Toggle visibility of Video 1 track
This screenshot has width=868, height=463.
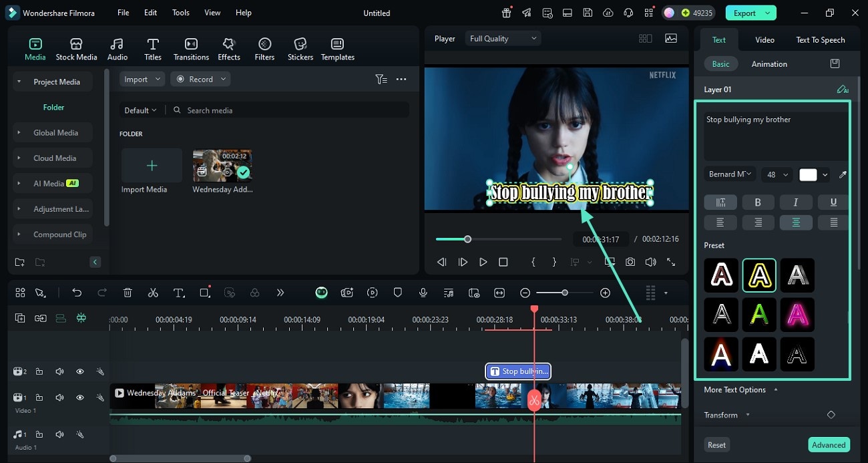[x=79, y=398]
